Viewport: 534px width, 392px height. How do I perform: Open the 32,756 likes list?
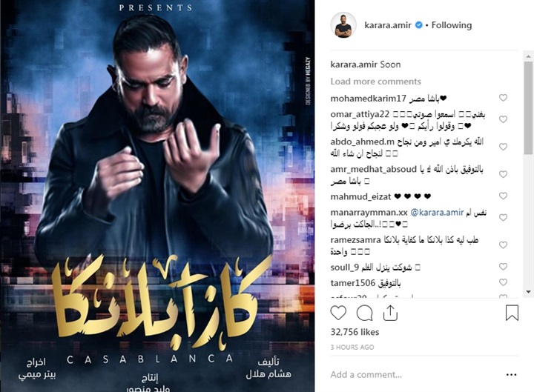(355, 332)
